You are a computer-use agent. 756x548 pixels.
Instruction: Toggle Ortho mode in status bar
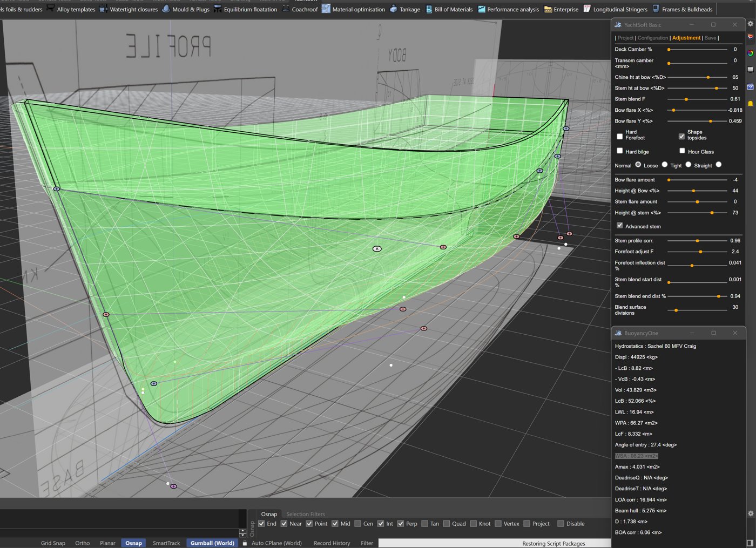point(83,543)
